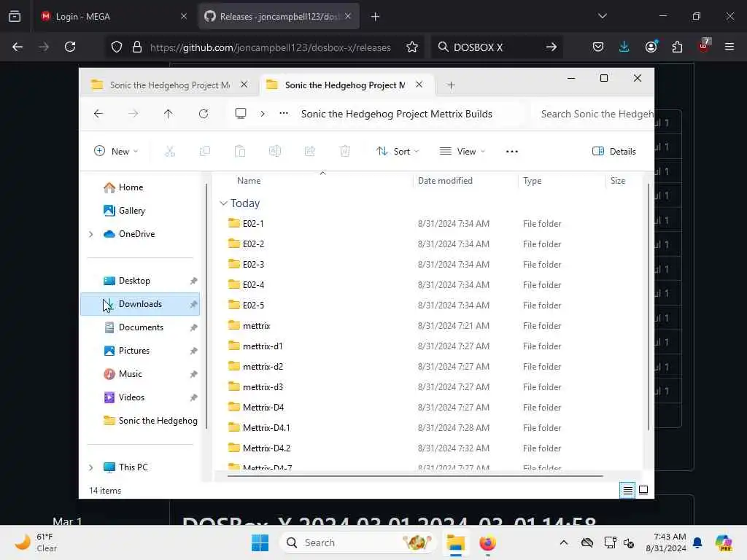The image size is (747, 560).
Task: Go up one folder level in Explorer
Action: [x=169, y=114]
